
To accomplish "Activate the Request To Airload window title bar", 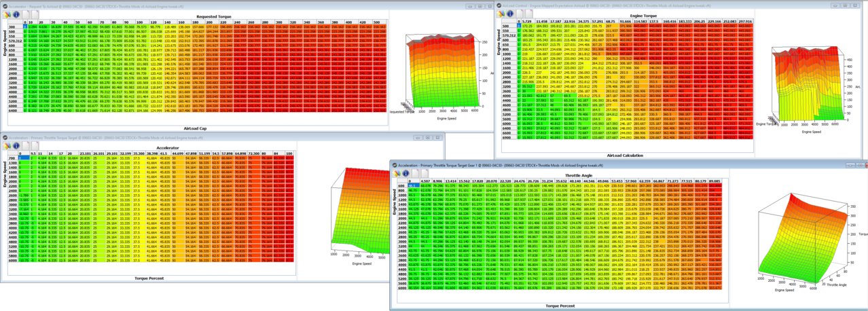I will pyautogui.click(x=247, y=6).
